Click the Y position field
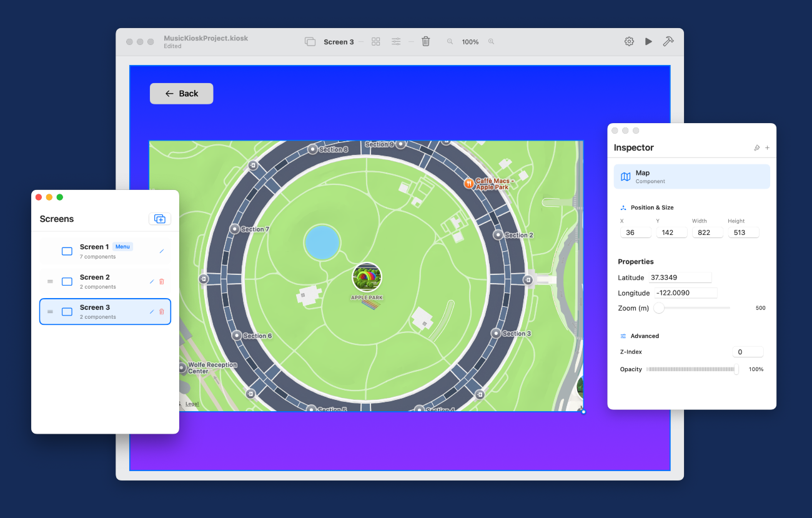The height and width of the screenshot is (518, 812). pos(671,232)
